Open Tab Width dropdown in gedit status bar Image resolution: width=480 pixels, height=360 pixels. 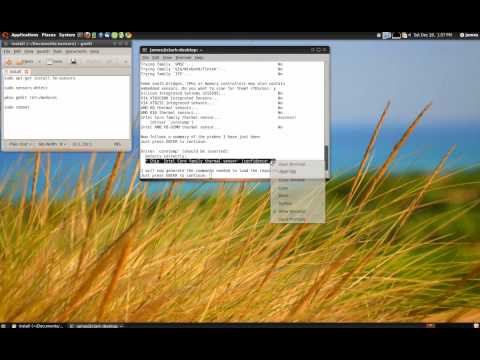tap(51, 144)
